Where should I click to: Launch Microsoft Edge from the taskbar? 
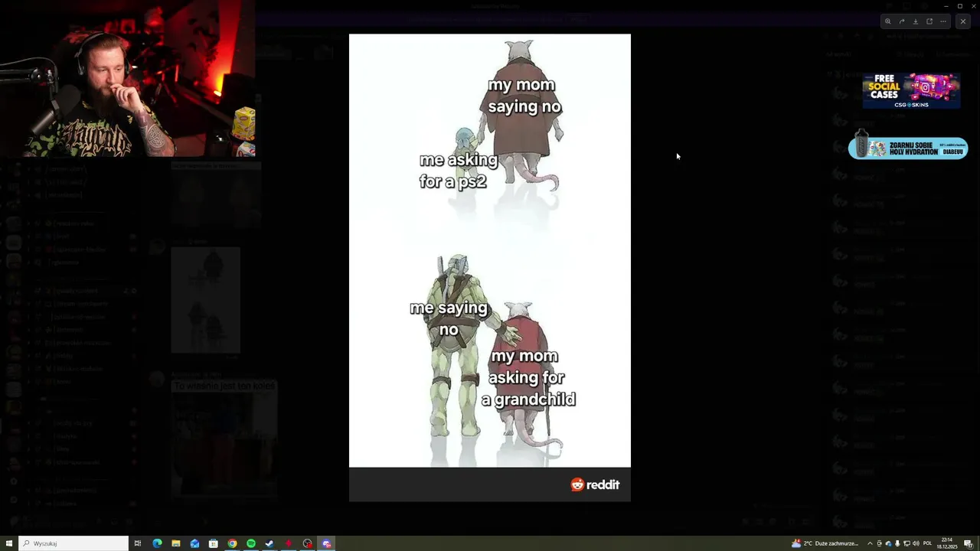(157, 543)
